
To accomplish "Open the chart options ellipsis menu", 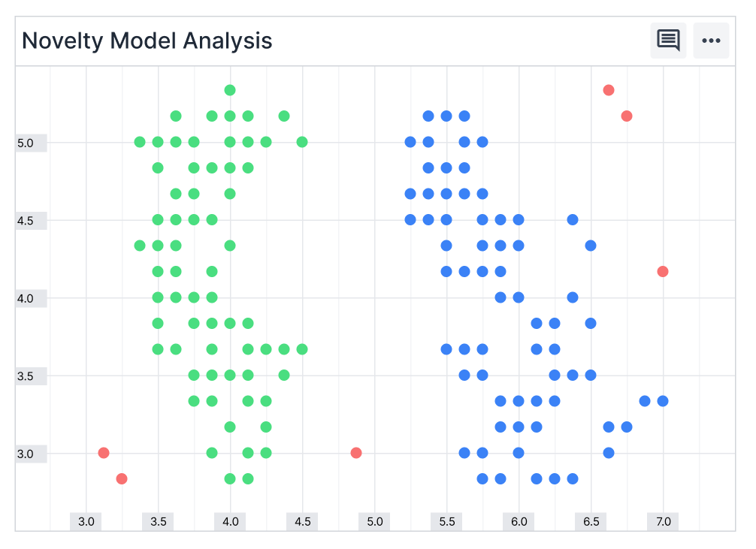I will tap(711, 41).
